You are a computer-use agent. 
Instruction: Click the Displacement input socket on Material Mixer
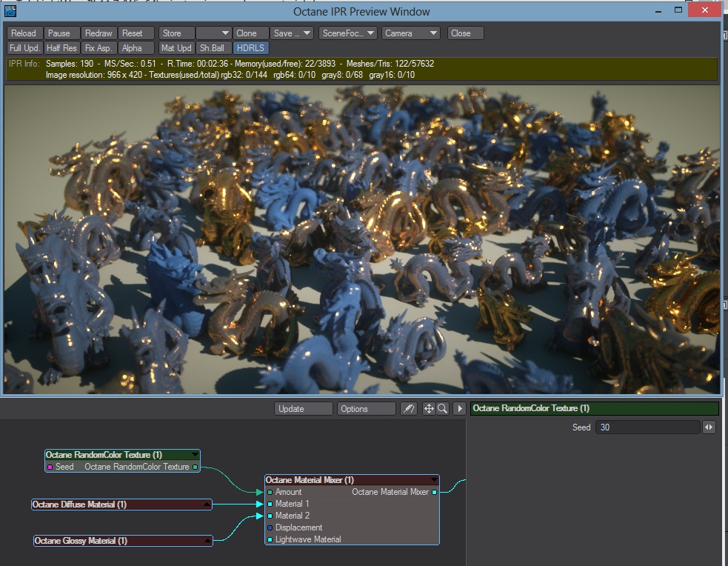[270, 527]
